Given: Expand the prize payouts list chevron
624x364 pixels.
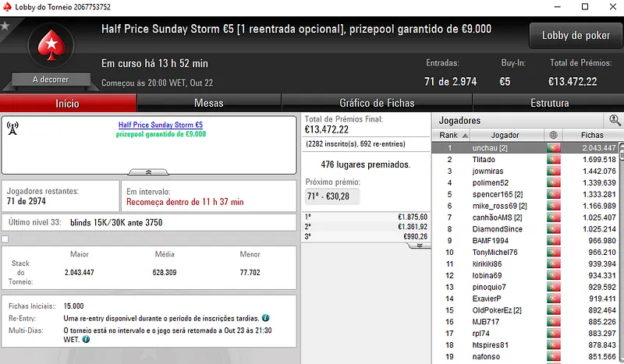Looking at the screenshot, I should coord(419,245).
